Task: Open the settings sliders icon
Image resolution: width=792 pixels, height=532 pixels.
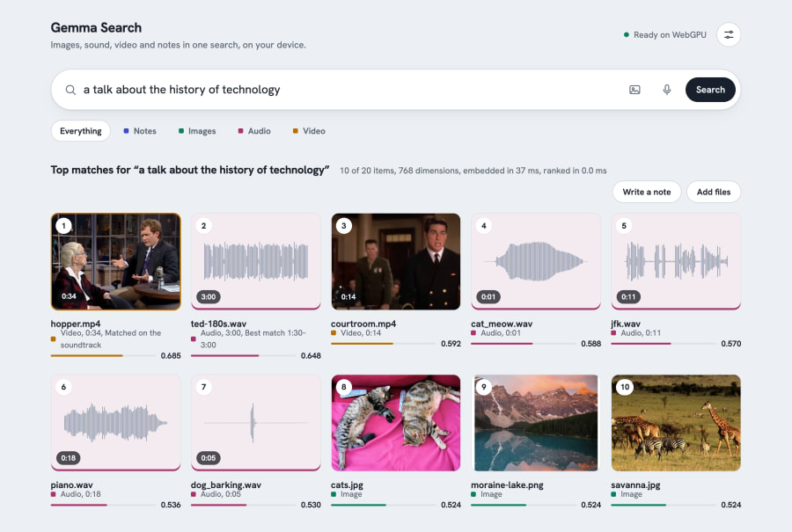Action: point(729,35)
